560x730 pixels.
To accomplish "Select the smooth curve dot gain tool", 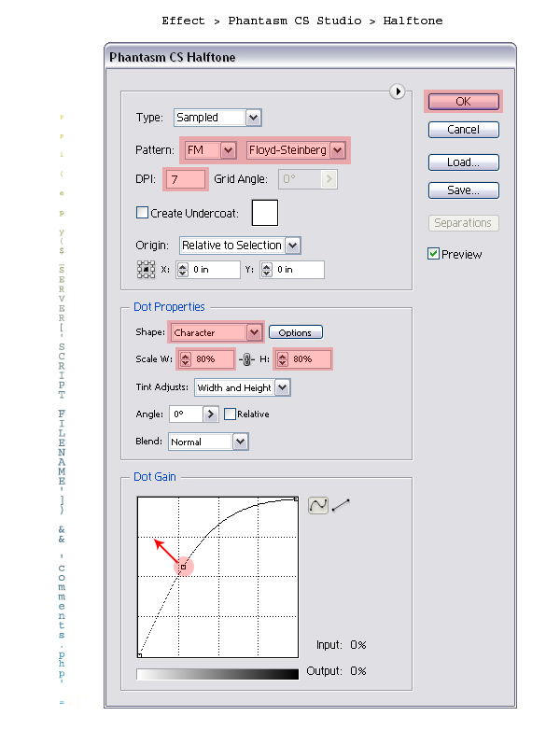I will [x=318, y=505].
